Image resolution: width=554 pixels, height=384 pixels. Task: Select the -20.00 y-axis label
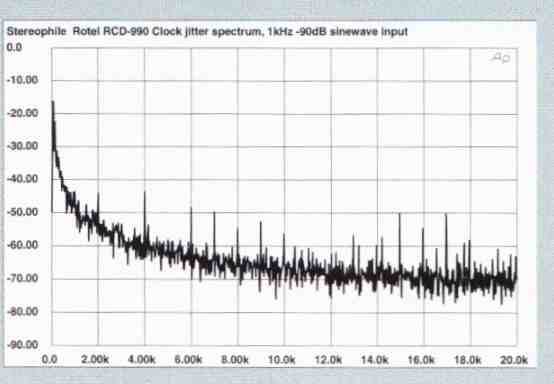(x=22, y=113)
